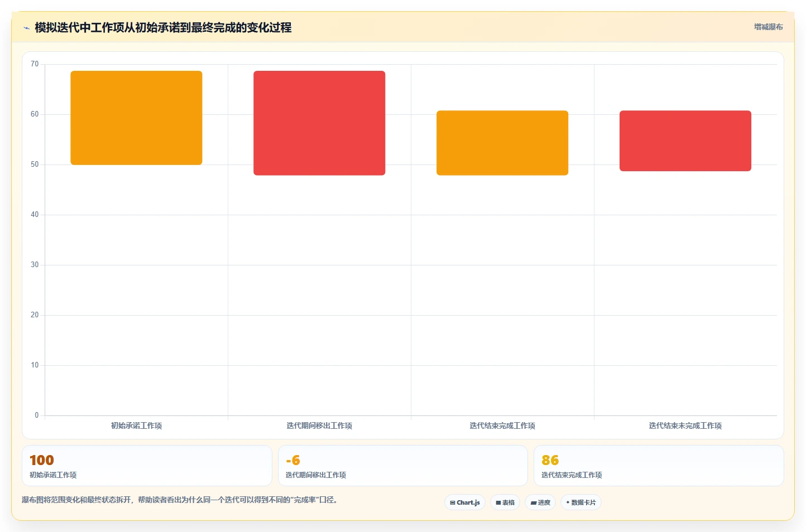Click the 初始承诺工作项 stat card caption
The width and height of the screenshot is (806, 532).
click(x=53, y=475)
